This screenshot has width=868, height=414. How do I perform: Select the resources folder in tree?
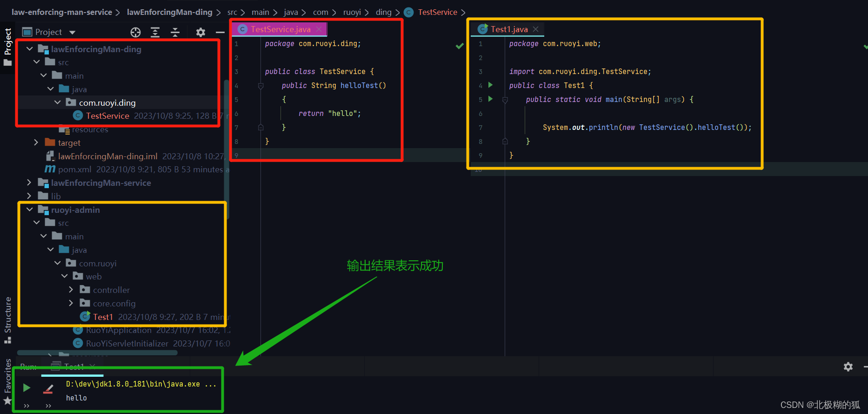click(x=90, y=129)
